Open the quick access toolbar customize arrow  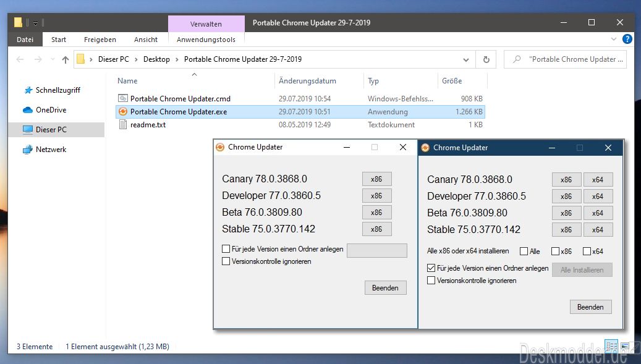(36, 23)
